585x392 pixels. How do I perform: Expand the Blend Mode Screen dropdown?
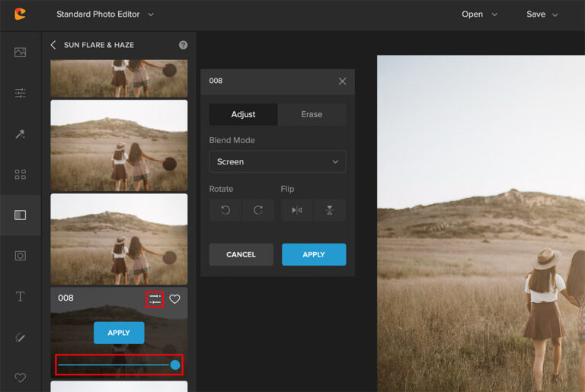point(277,161)
